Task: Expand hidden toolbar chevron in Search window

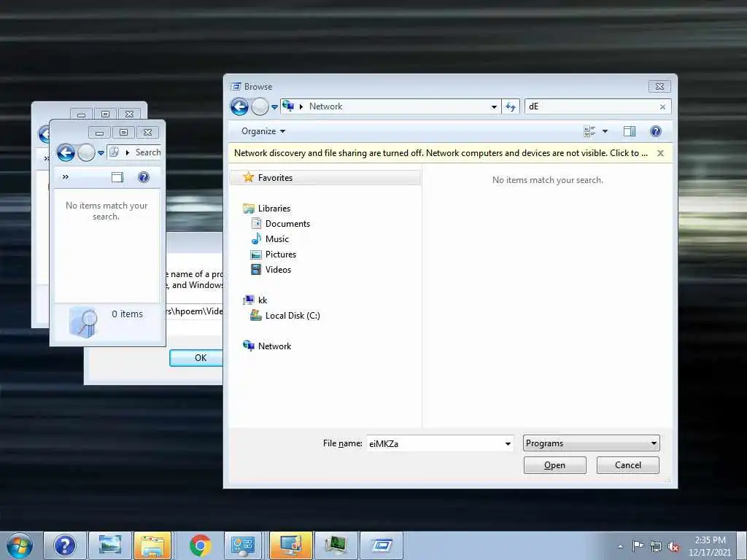Action: tap(65, 177)
